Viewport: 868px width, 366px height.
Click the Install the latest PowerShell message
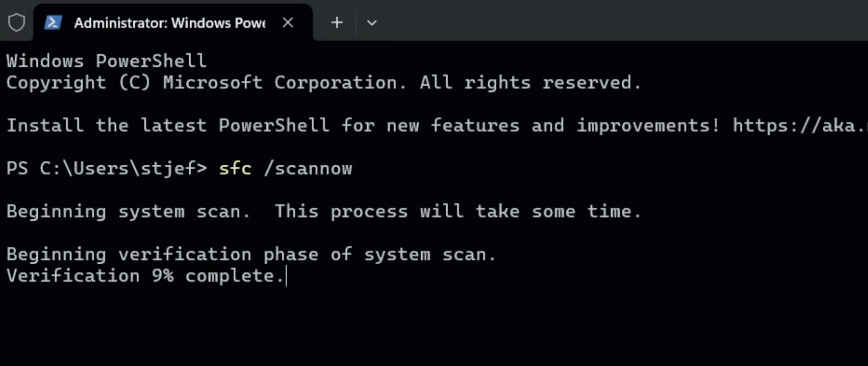(x=364, y=125)
